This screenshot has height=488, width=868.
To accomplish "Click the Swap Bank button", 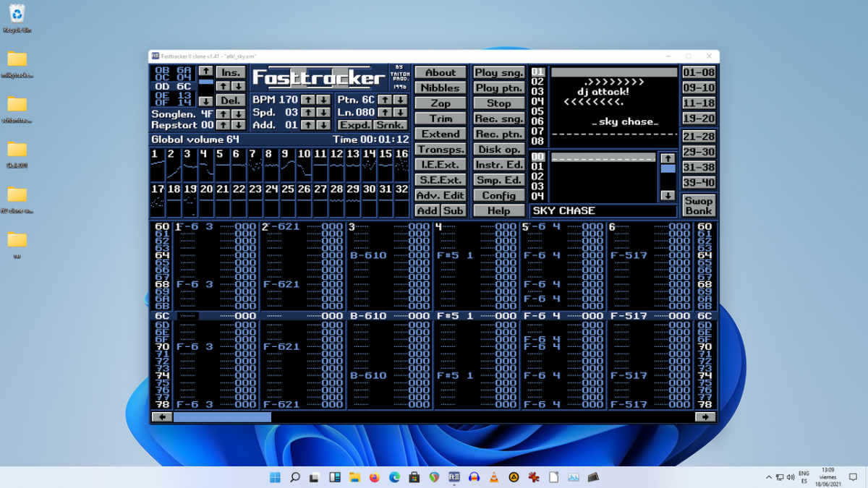I will tap(699, 205).
